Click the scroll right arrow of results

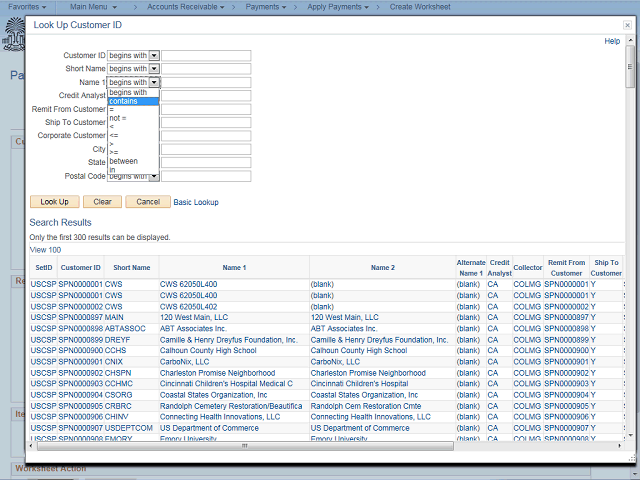point(620,446)
